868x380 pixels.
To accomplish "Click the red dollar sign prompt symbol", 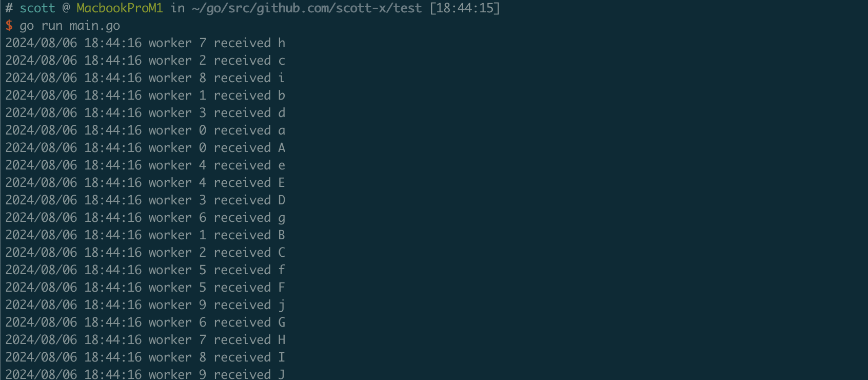I will click(x=9, y=25).
